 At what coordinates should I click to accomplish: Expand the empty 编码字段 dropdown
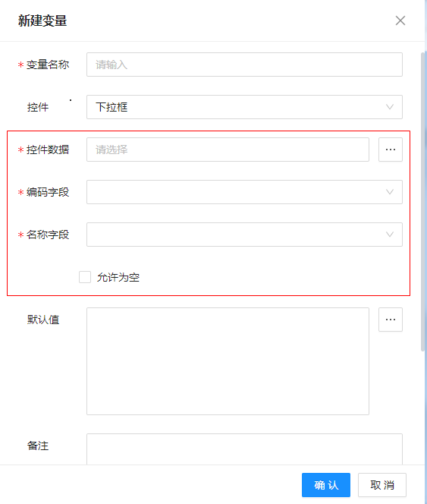point(244,192)
